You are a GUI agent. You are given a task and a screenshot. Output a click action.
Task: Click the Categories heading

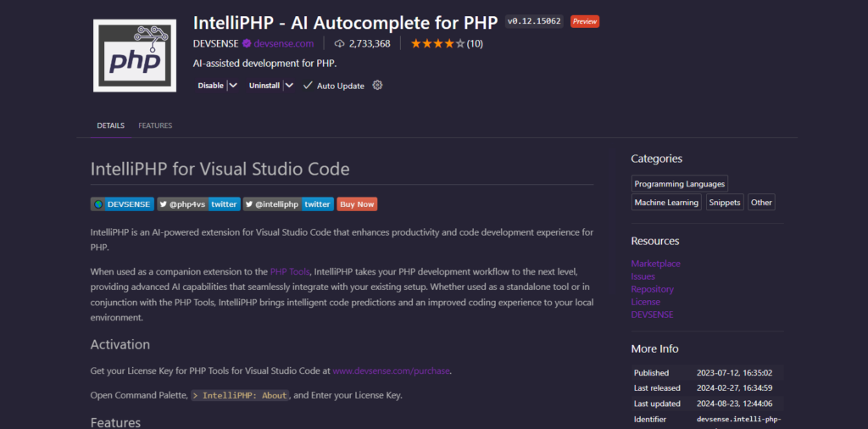tap(657, 159)
